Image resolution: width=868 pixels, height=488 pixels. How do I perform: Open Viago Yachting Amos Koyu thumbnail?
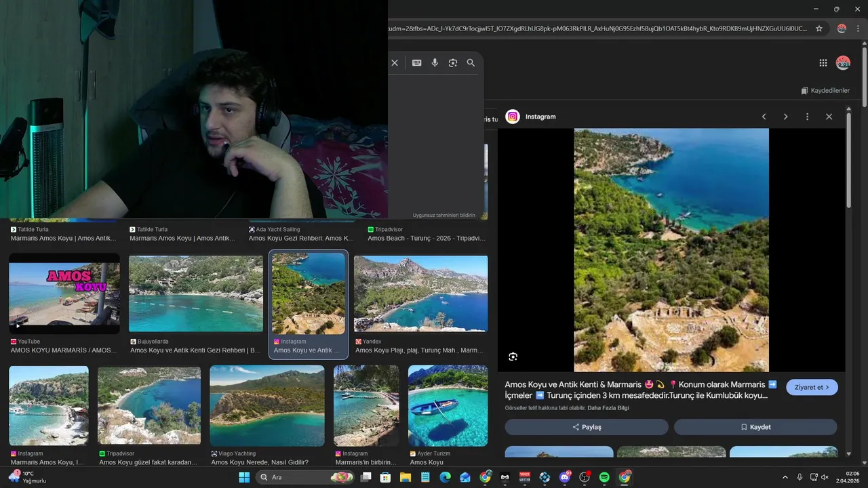coord(267,405)
